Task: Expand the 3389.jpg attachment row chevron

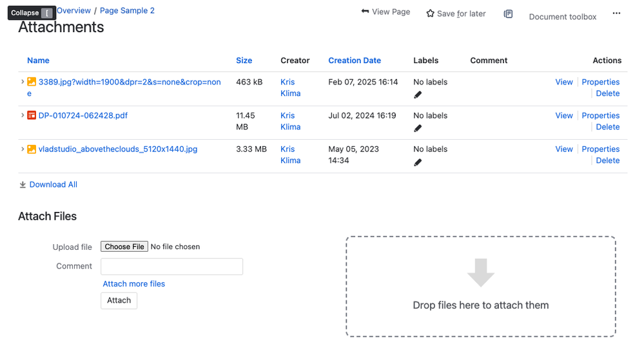Action: click(22, 82)
